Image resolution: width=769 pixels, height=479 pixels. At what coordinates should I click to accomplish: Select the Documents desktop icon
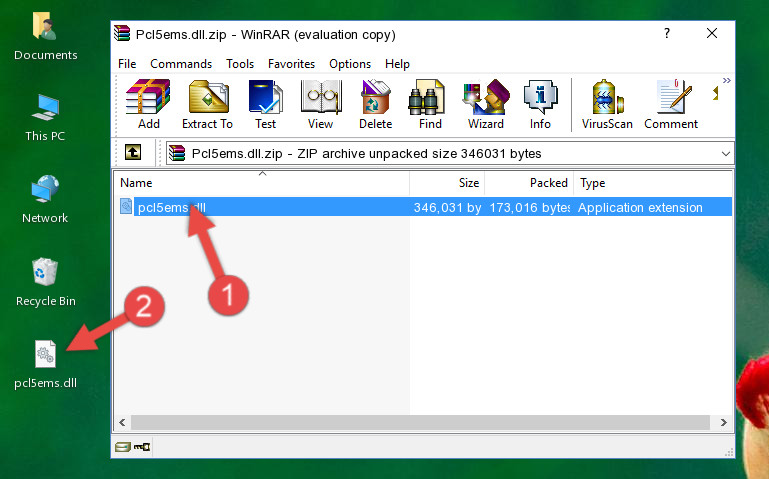click(x=45, y=36)
